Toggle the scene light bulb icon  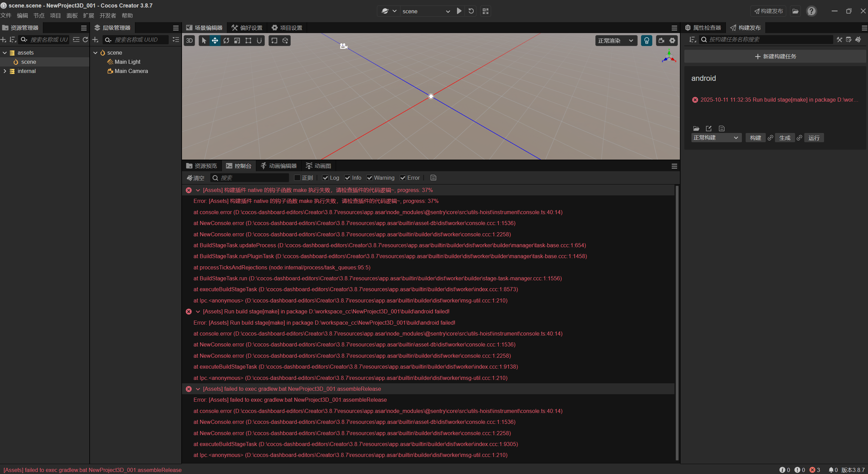(x=646, y=41)
